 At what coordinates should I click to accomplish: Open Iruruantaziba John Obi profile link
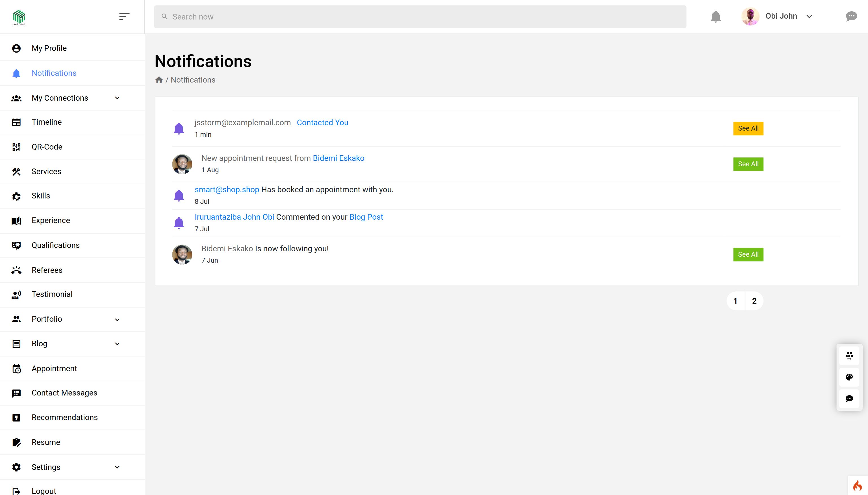click(x=235, y=217)
